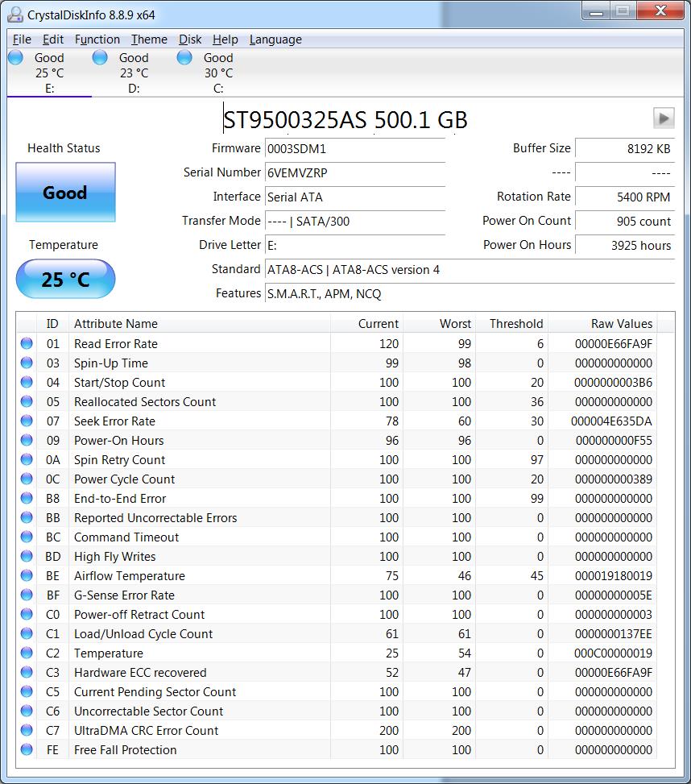Open the Function menu
The width and height of the screenshot is (691, 784).
pyautogui.click(x=97, y=39)
